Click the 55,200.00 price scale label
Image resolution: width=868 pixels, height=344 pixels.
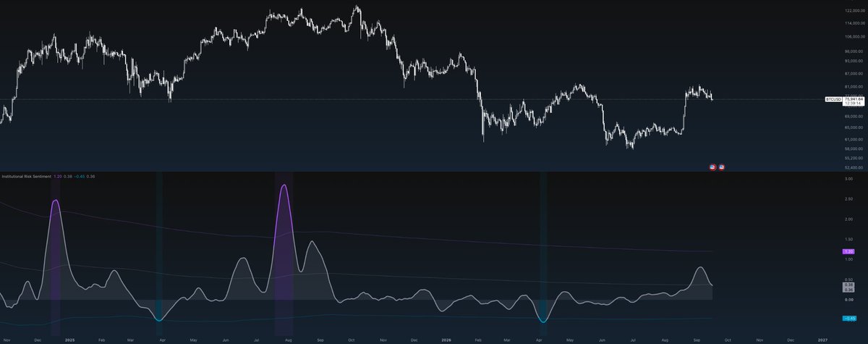852,158
